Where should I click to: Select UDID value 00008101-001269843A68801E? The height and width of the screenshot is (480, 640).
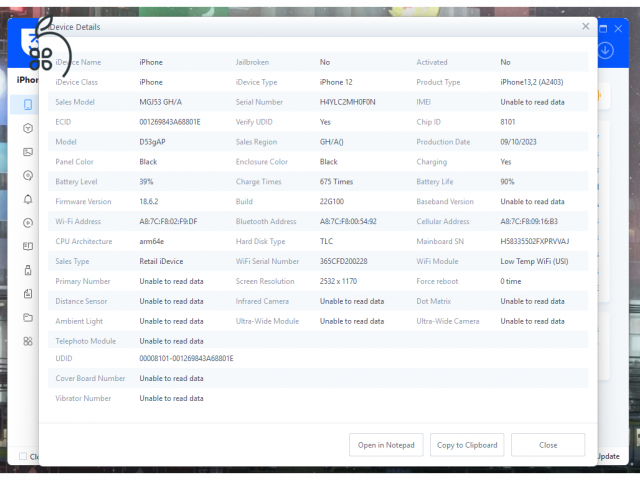coord(186,358)
